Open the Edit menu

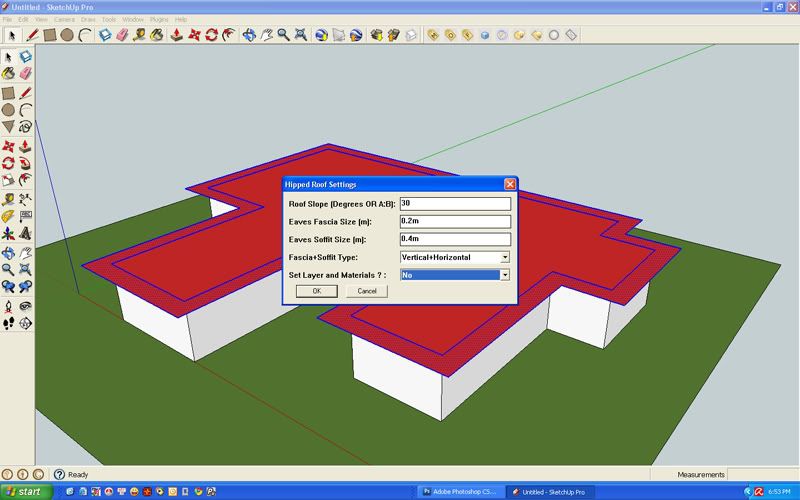click(23, 19)
